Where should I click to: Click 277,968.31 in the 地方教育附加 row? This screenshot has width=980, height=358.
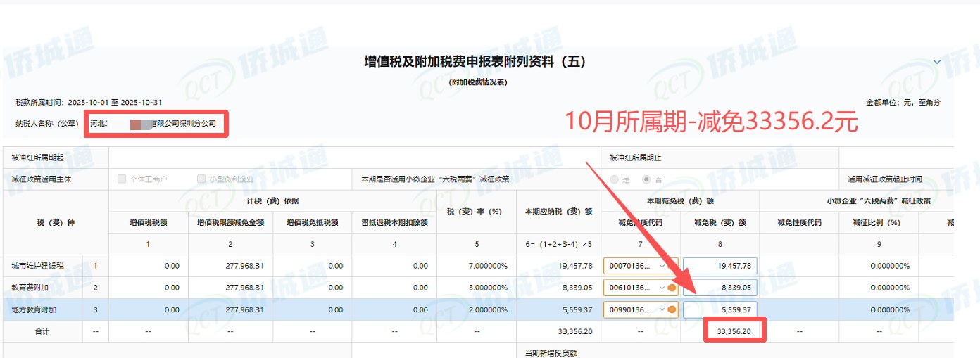(245, 309)
